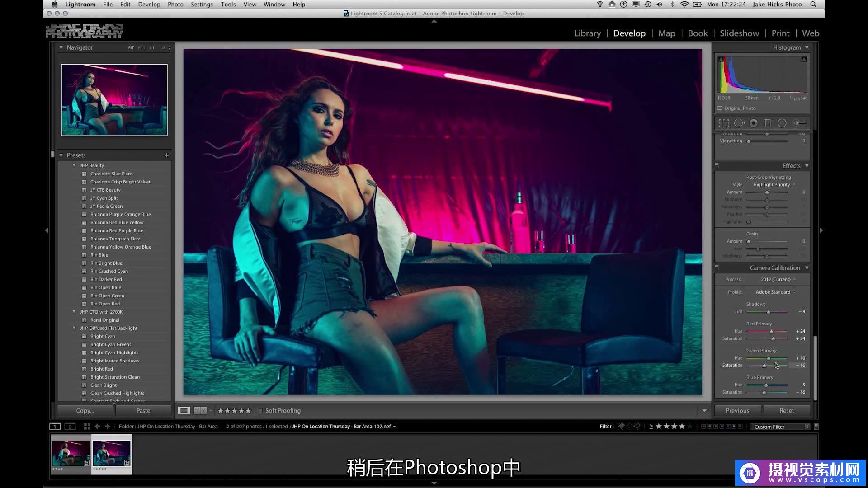868x488 pixels.
Task: Open the Spot Removal tool
Action: (x=740, y=122)
